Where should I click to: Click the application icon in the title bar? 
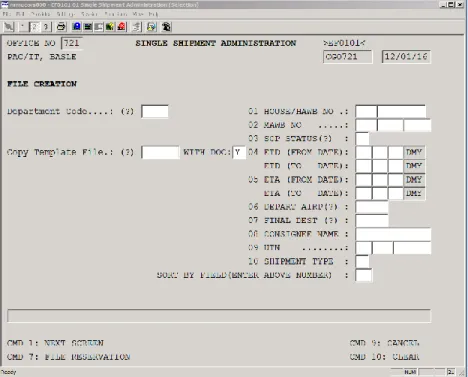(5, 5)
